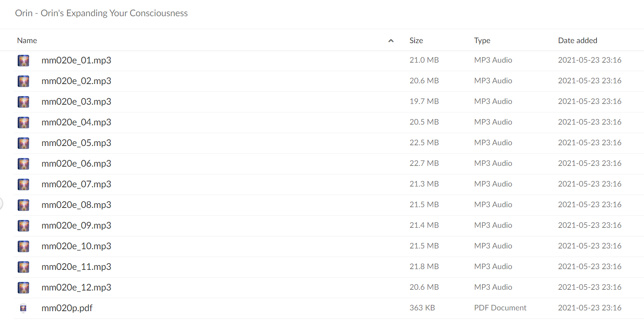The width and height of the screenshot is (644, 334).
Task: Click the thumbnail icon beside mm020e_03.mp3
Action: click(x=23, y=102)
